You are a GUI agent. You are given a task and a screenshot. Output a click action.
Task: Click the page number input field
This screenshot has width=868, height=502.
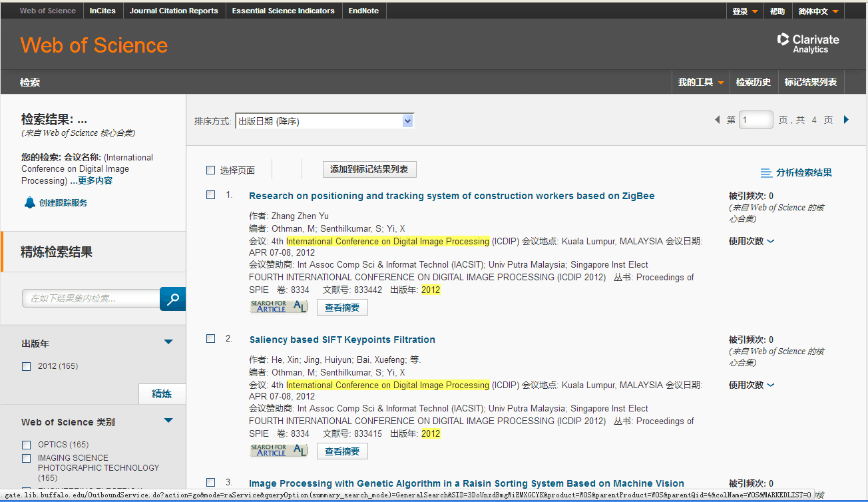pos(756,120)
